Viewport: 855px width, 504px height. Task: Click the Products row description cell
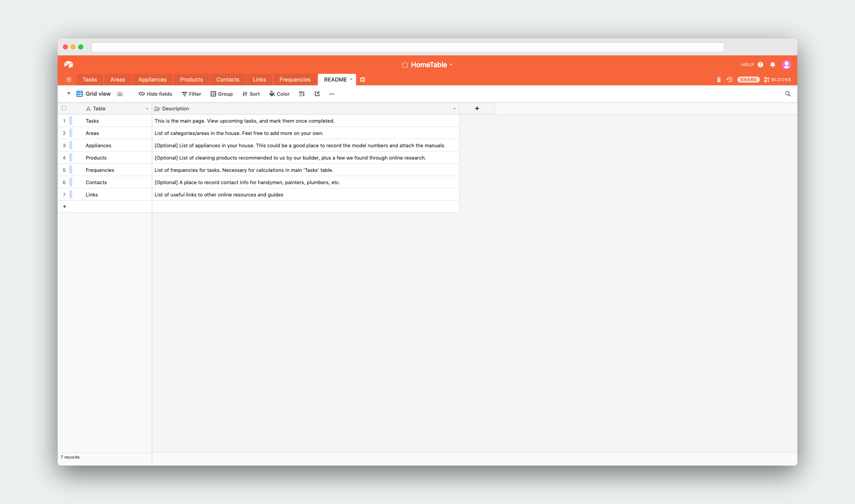coord(305,158)
